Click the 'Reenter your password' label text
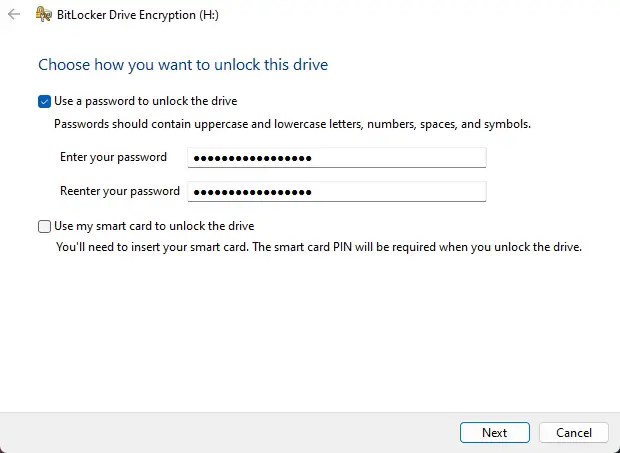Image resolution: width=620 pixels, height=453 pixels. tap(120, 191)
